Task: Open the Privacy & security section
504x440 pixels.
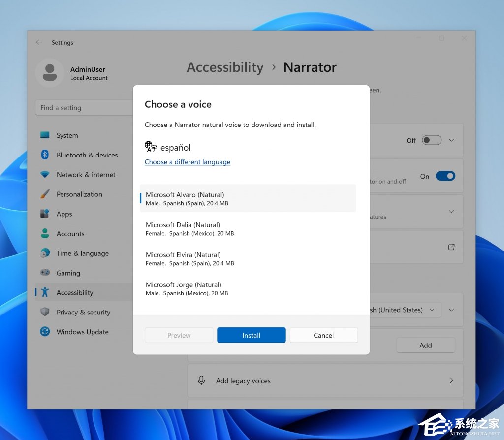Action: pos(82,313)
